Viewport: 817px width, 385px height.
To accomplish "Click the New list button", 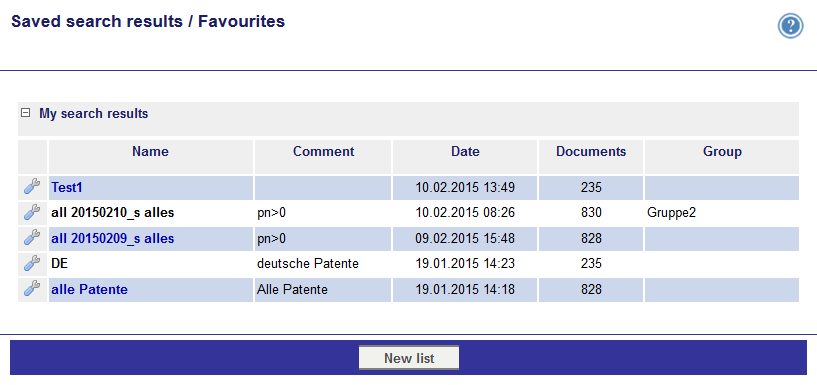I will click(409, 358).
